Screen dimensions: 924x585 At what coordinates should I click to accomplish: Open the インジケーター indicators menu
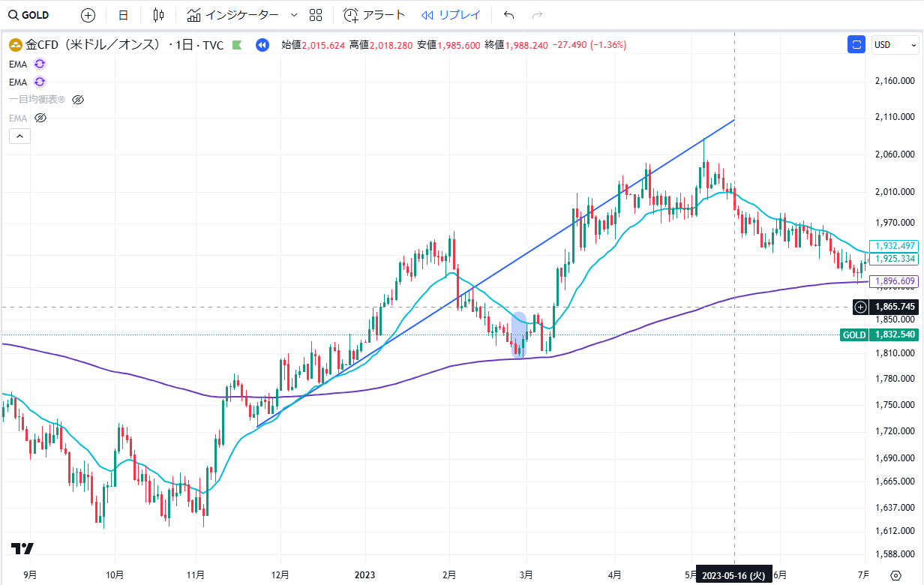[x=232, y=15]
